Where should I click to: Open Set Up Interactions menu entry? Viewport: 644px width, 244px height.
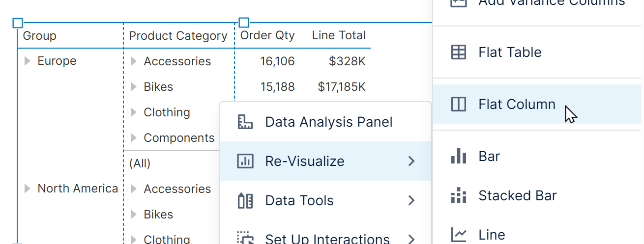[x=327, y=238]
